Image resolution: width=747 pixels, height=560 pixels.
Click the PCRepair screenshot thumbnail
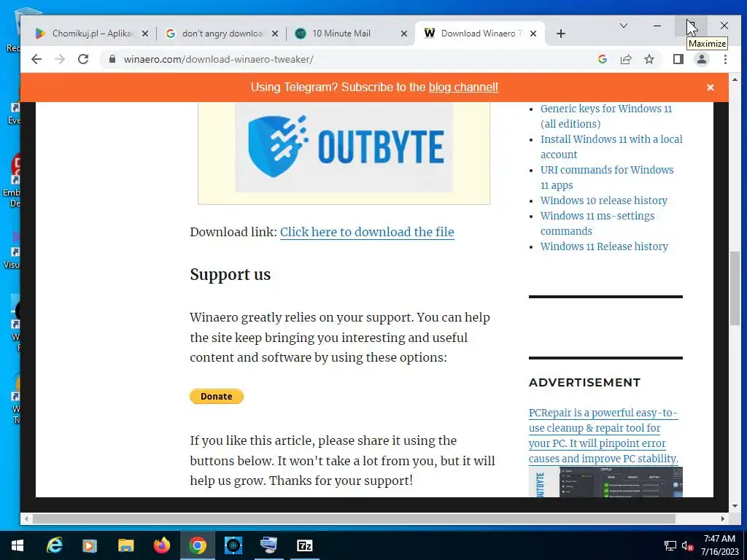(x=605, y=482)
